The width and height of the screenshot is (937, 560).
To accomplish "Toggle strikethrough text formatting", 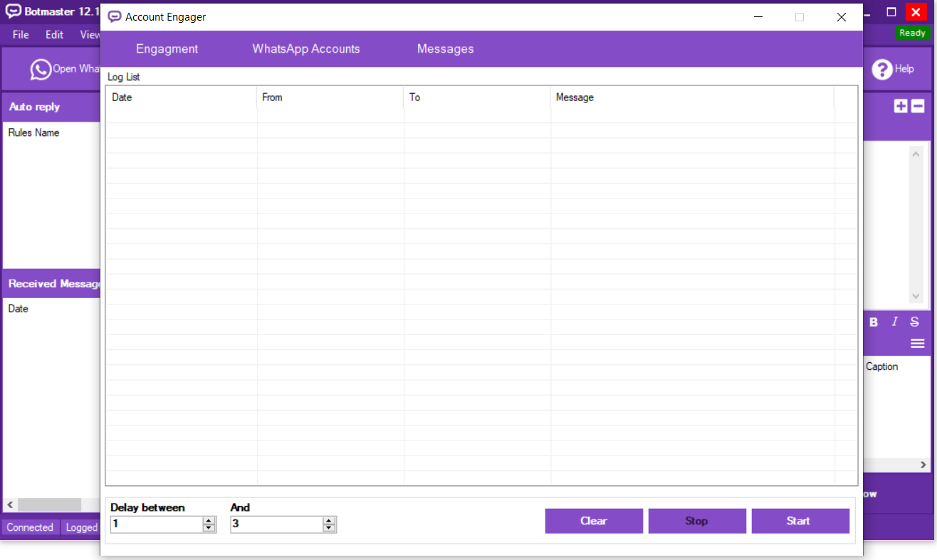I will click(914, 322).
